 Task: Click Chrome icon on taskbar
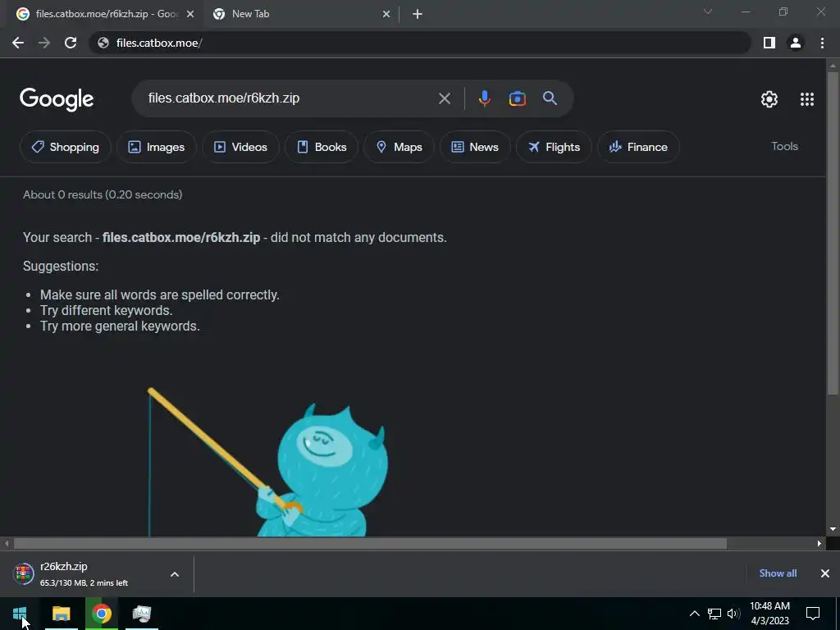click(x=101, y=614)
